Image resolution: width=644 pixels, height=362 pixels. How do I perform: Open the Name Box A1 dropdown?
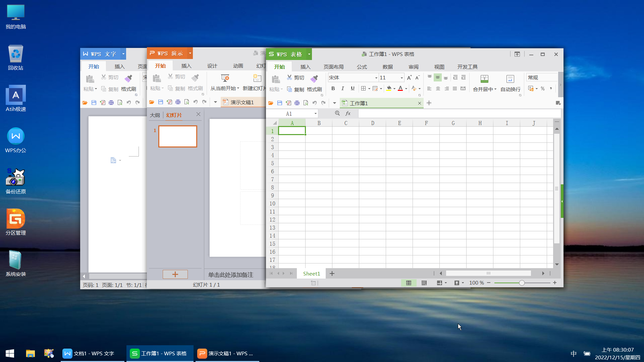[x=316, y=114]
